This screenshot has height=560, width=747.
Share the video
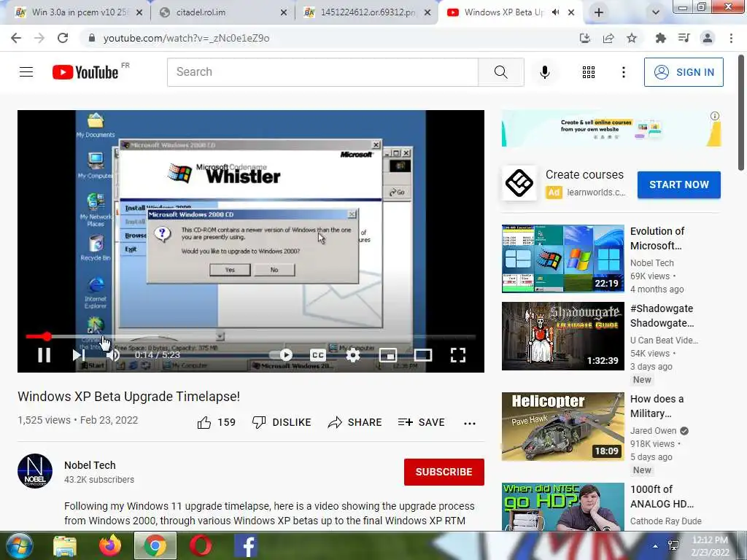[x=355, y=422]
